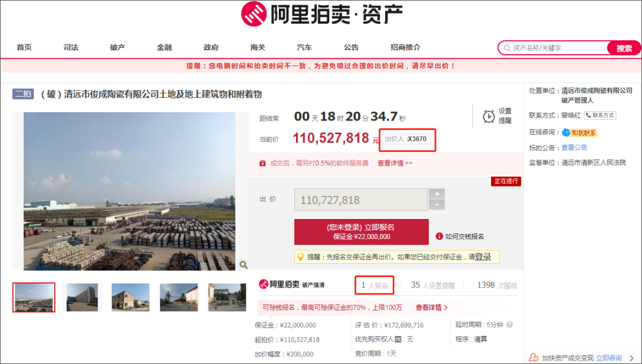The image size is (642, 364).
Task: Click the listing title 清远市俊成陶瓷有限公司土地
Action: 151,94
